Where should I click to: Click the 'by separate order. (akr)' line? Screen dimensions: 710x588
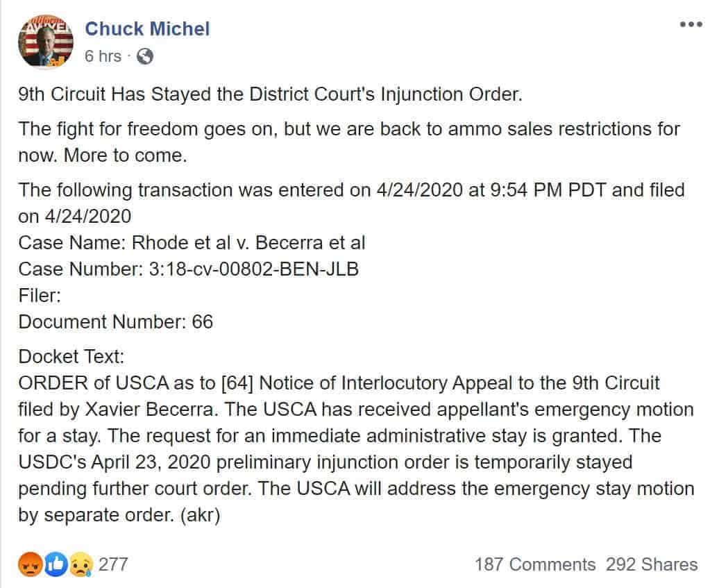click(119, 514)
